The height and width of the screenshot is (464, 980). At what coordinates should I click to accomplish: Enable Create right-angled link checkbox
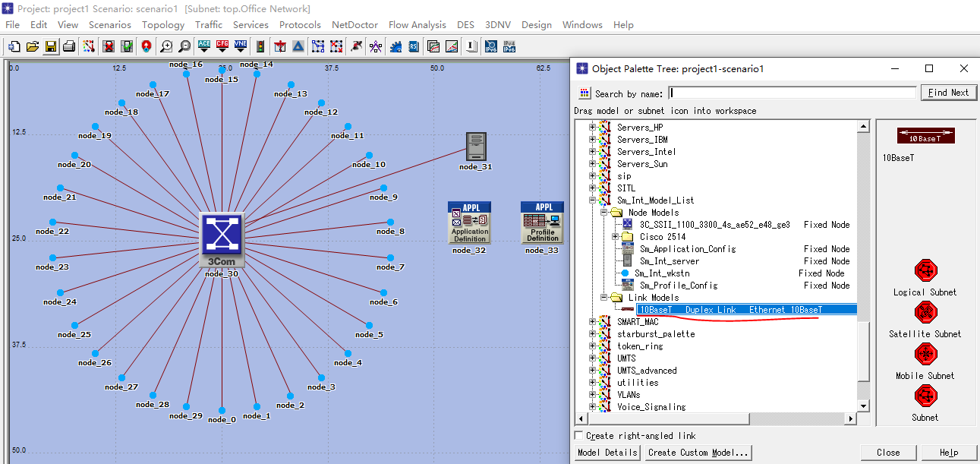[579, 436]
